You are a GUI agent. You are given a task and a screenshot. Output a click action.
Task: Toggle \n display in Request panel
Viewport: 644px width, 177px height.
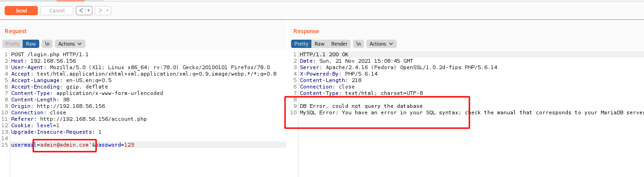pos(47,44)
